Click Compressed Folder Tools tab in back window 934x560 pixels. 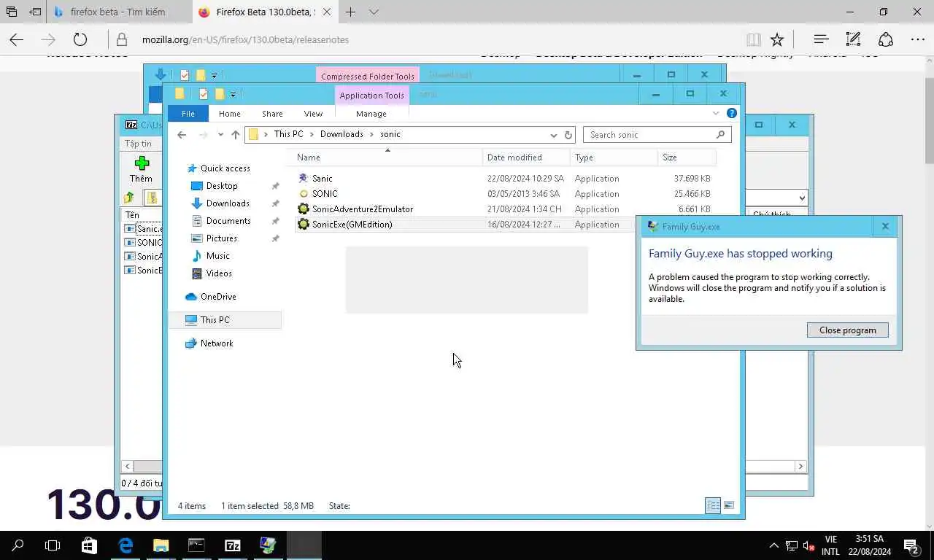tap(368, 76)
